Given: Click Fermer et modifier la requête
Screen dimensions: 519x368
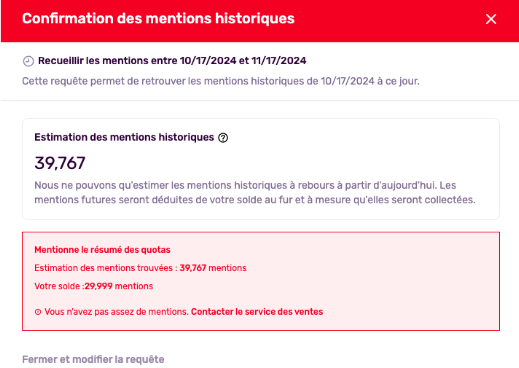Looking at the screenshot, I should [93, 359].
